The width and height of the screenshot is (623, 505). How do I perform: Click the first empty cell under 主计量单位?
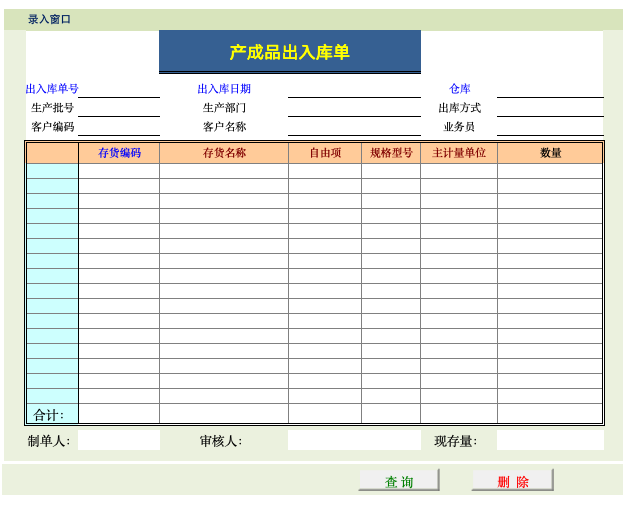point(459,171)
